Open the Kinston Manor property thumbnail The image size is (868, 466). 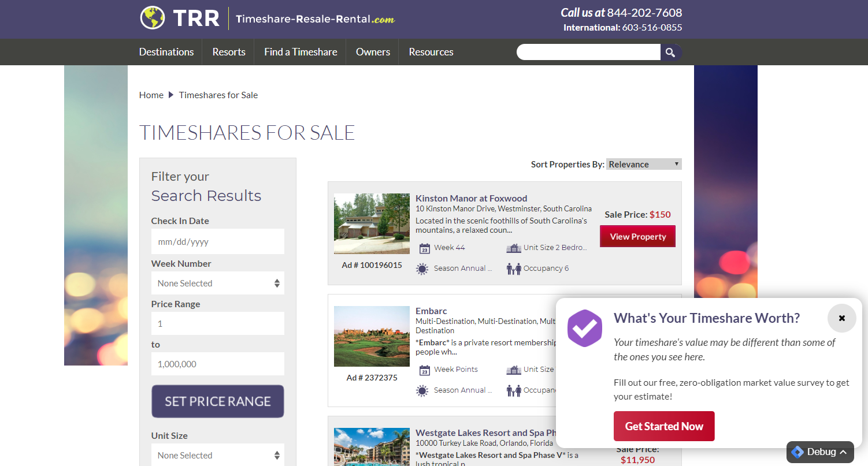372,223
